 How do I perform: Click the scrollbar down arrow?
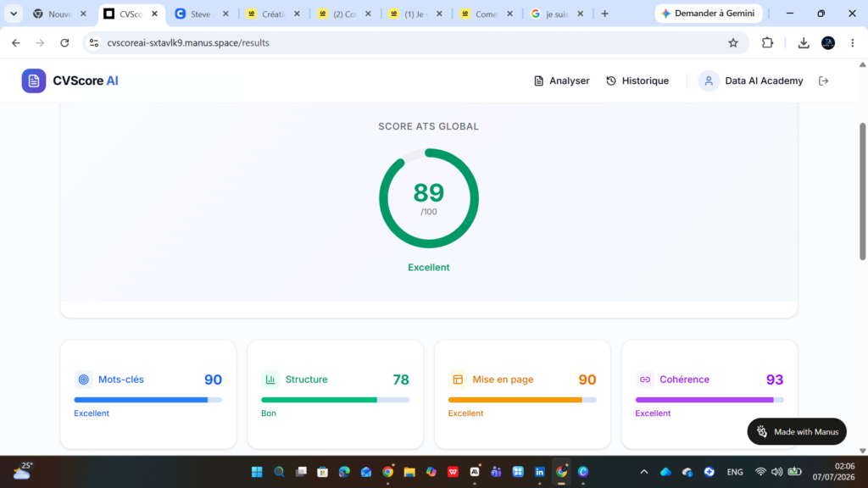862,451
